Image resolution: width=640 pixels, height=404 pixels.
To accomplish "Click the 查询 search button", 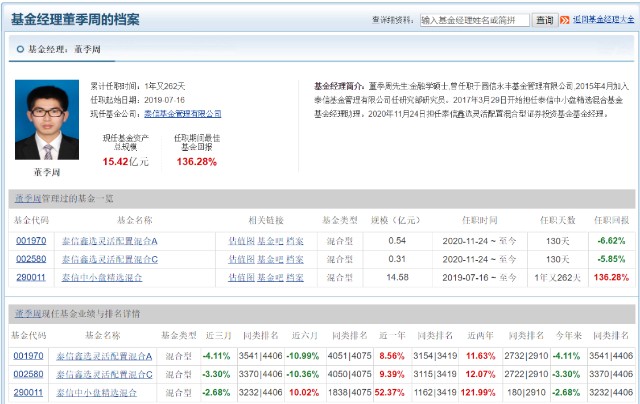I will pyautogui.click(x=545, y=19).
